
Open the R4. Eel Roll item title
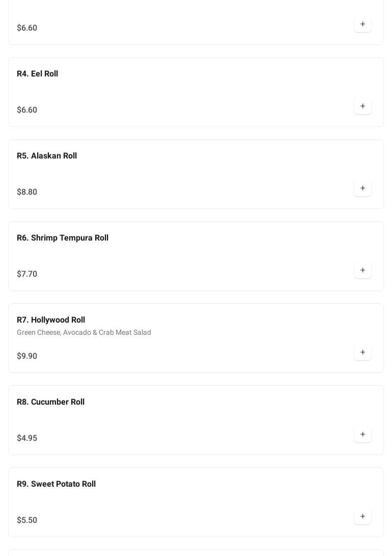pyautogui.click(x=37, y=74)
